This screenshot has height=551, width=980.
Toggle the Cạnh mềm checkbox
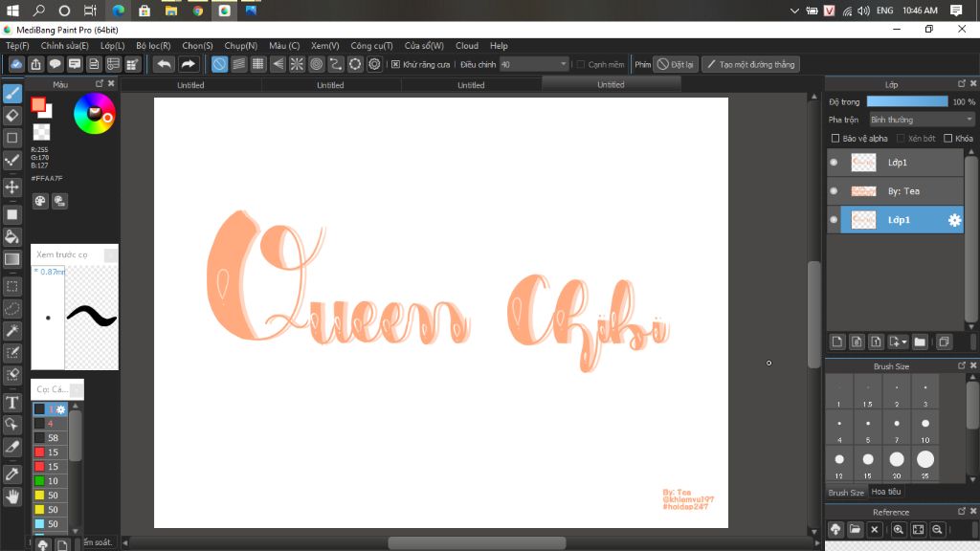pyautogui.click(x=581, y=64)
